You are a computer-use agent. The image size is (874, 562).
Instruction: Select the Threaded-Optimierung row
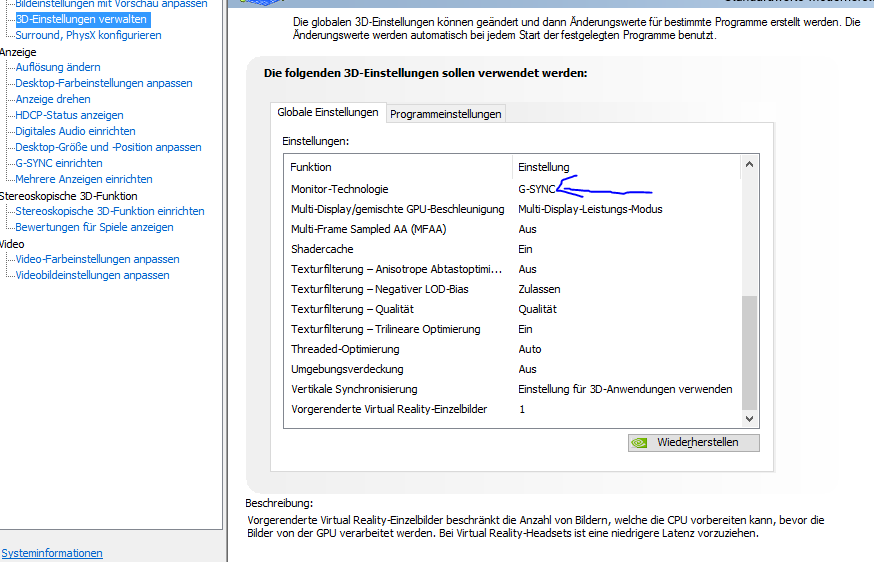[513, 350]
